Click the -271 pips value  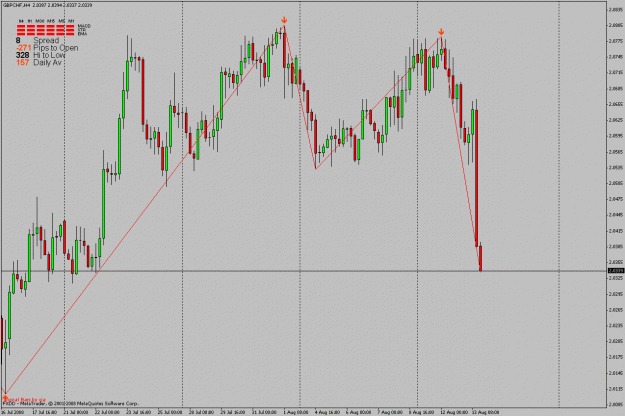coord(24,48)
